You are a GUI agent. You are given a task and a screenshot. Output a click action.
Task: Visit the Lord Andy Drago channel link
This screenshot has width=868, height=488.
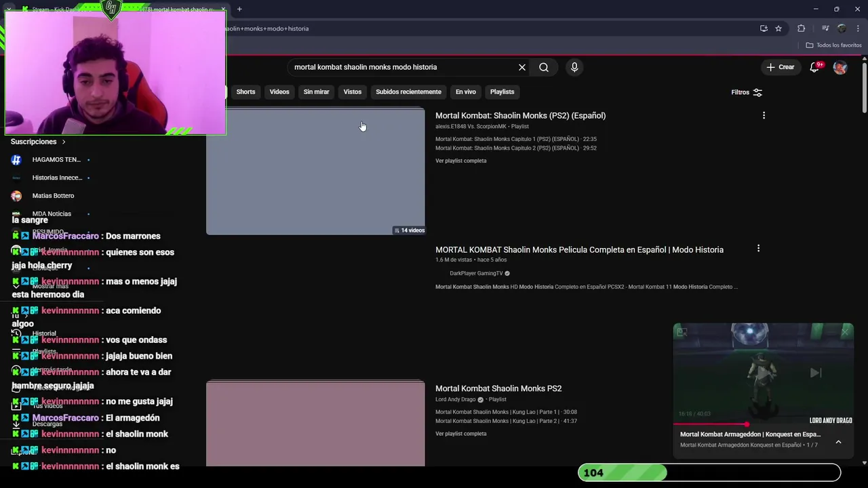tap(455, 399)
